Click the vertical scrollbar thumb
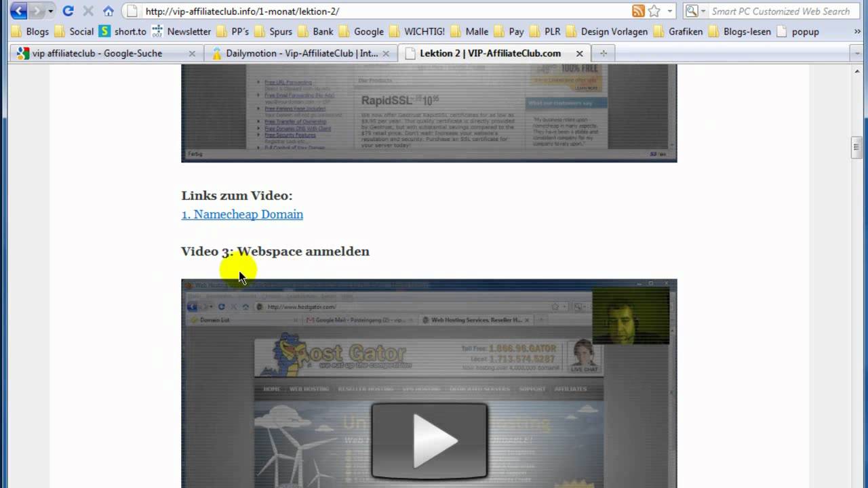 click(856, 148)
